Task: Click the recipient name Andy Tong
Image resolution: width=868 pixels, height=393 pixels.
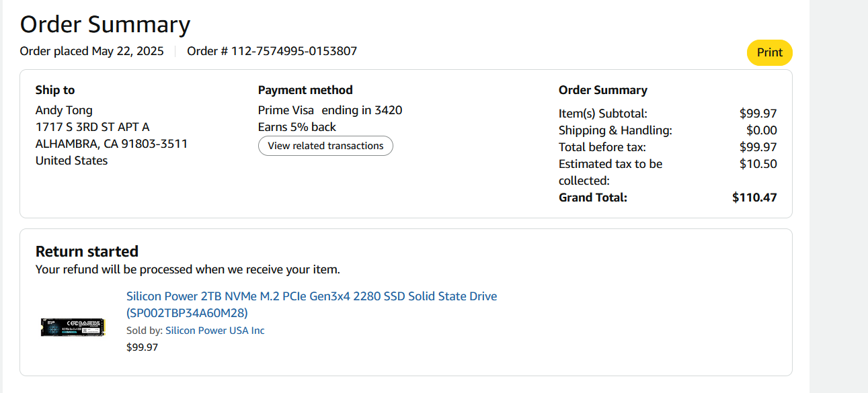Action: click(64, 110)
